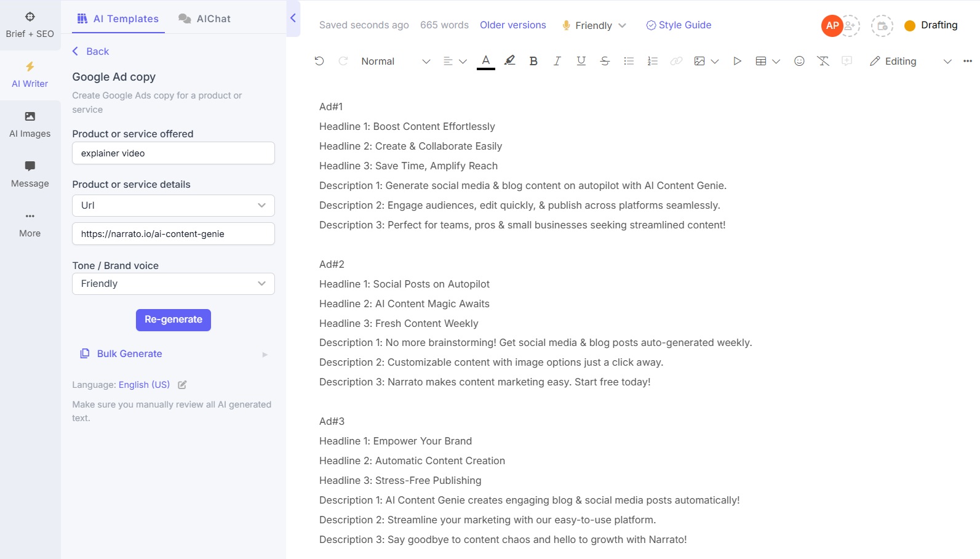Collapse the left AI panel

293,18
